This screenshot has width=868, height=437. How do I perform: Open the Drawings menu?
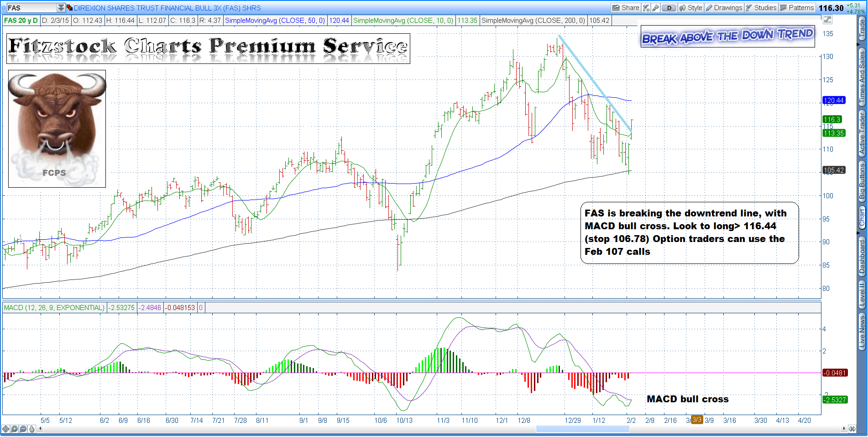click(724, 8)
